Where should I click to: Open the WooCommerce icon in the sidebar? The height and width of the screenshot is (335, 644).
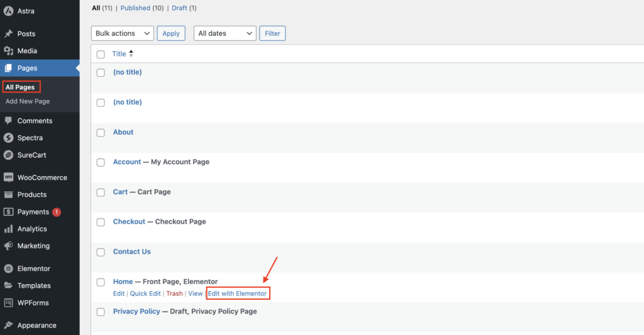[x=9, y=177]
